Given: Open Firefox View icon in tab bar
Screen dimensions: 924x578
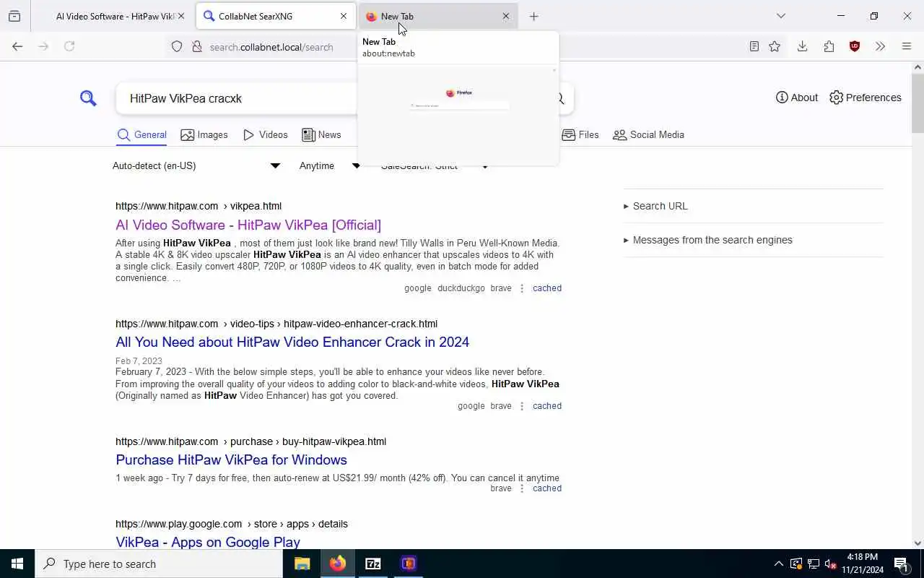Looking at the screenshot, I should click(x=14, y=16).
